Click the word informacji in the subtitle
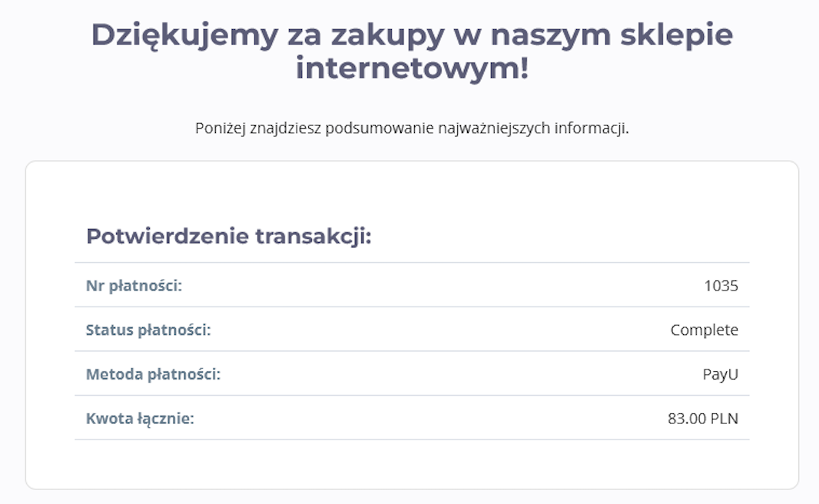Image resolution: width=819 pixels, height=504 pixels. 592,128
